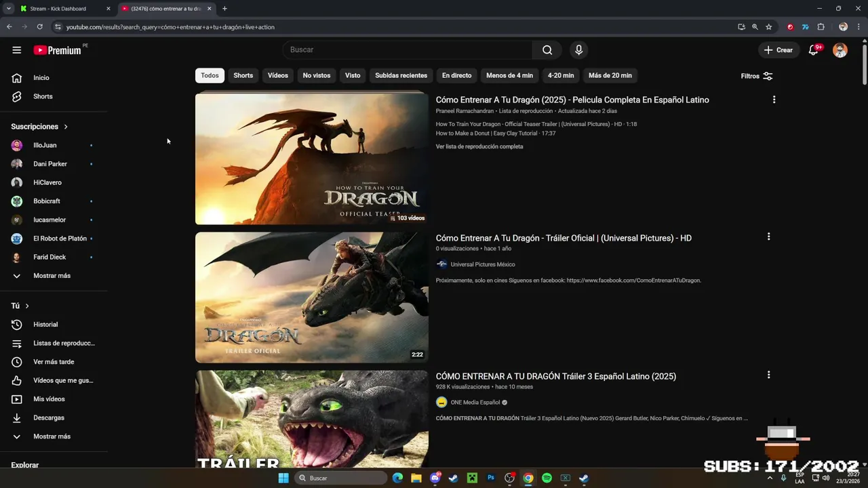This screenshot has height=488, width=868.
Task: Click the red recorder extension icon
Action: tap(790, 27)
